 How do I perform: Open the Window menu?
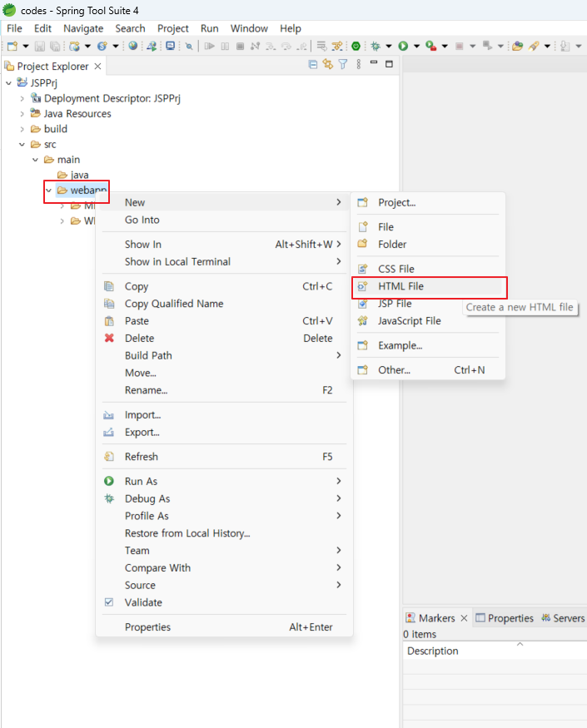pyautogui.click(x=249, y=28)
